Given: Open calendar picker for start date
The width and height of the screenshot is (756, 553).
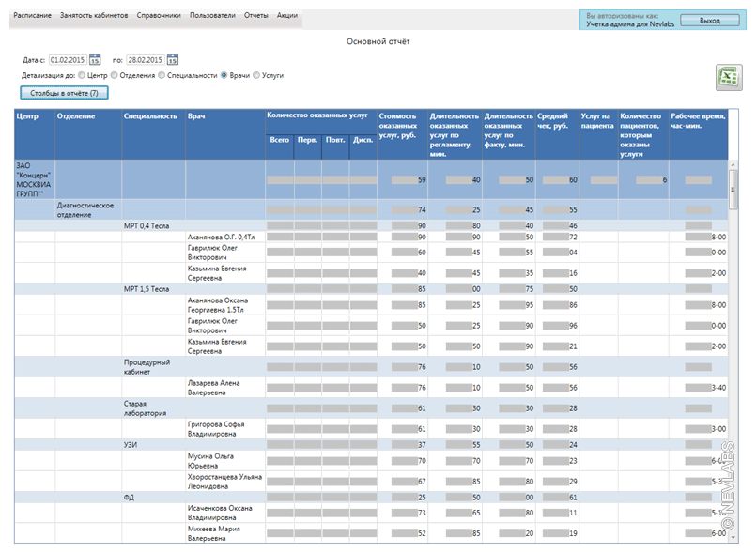Looking at the screenshot, I should coord(95,60).
